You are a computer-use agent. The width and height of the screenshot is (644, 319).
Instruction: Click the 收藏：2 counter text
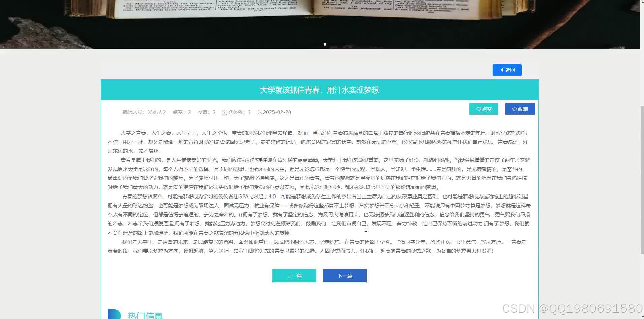(x=206, y=112)
